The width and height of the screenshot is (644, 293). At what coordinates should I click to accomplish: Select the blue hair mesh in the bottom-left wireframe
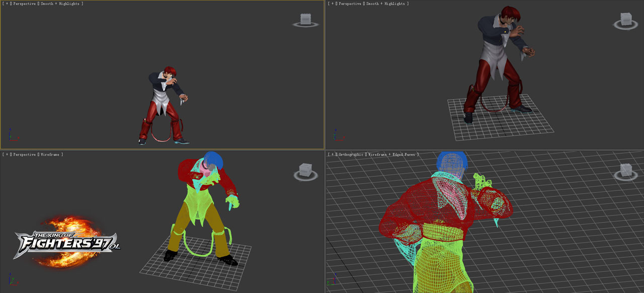tap(211, 159)
